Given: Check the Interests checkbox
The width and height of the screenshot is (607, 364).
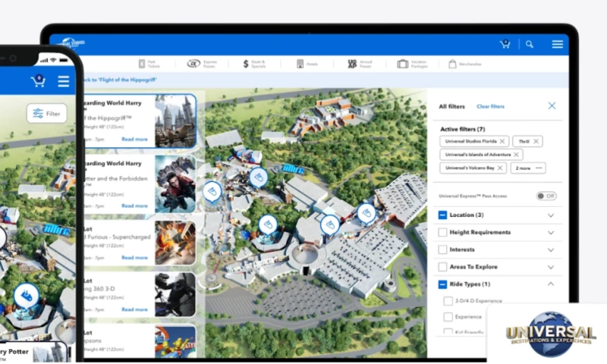Looking at the screenshot, I should tap(442, 249).
